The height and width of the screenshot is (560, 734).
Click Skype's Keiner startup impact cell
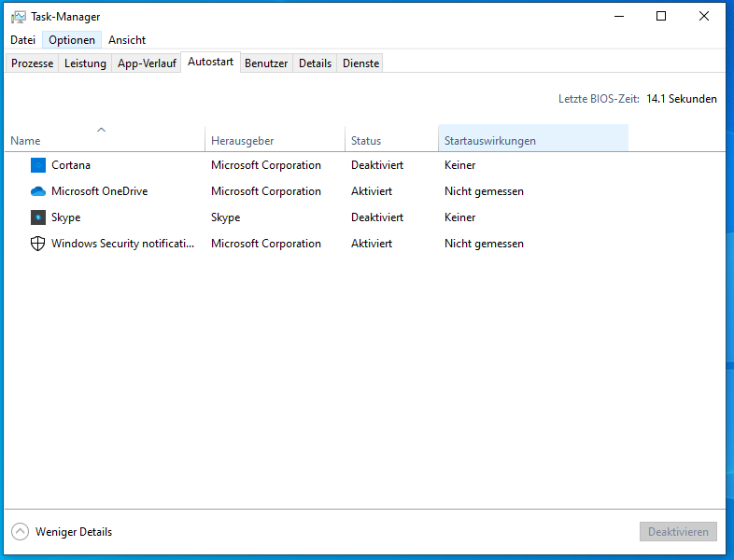pyautogui.click(x=460, y=217)
